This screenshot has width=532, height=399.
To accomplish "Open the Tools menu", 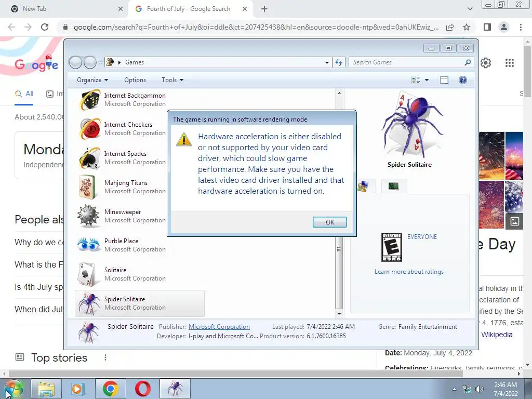I will 172,80.
